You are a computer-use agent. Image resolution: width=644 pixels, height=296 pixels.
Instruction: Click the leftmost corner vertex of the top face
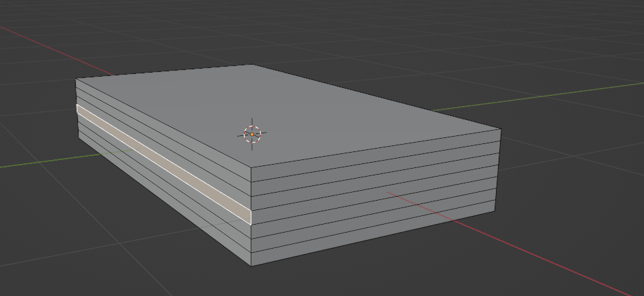pyautogui.click(x=76, y=79)
